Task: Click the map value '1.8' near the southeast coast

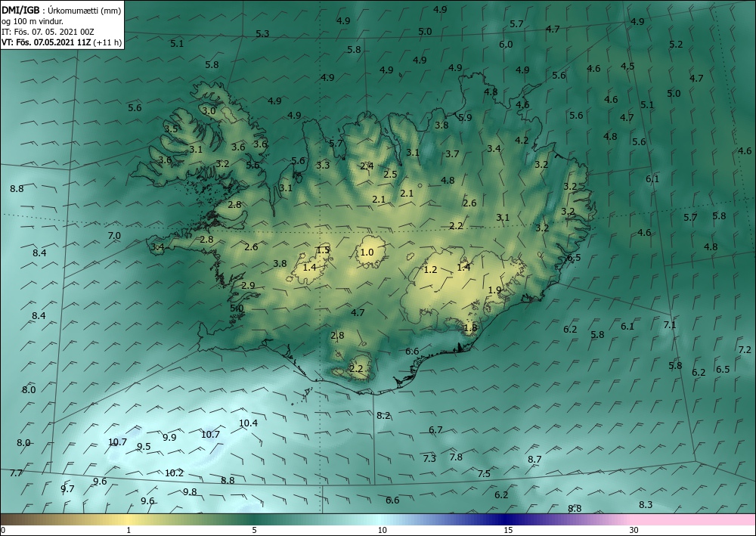Action: pos(470,328)
